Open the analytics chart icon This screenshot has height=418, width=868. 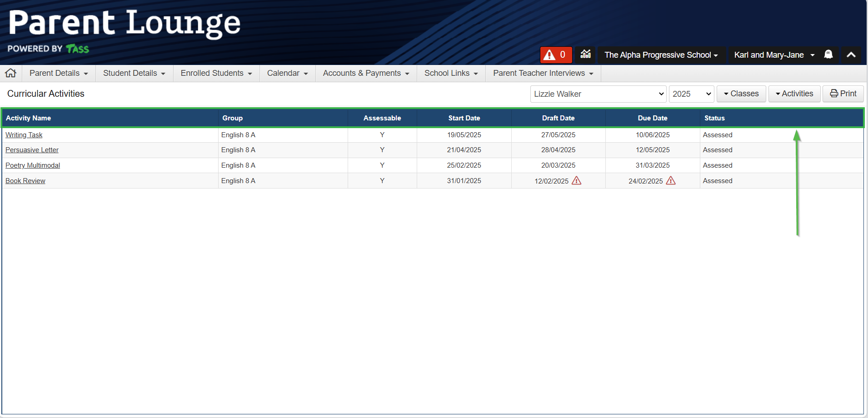585,55
